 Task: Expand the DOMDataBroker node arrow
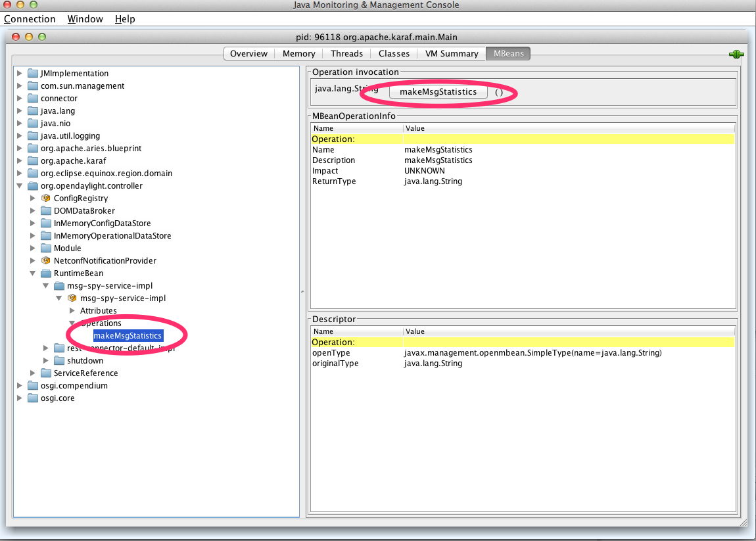coord(32,211)
